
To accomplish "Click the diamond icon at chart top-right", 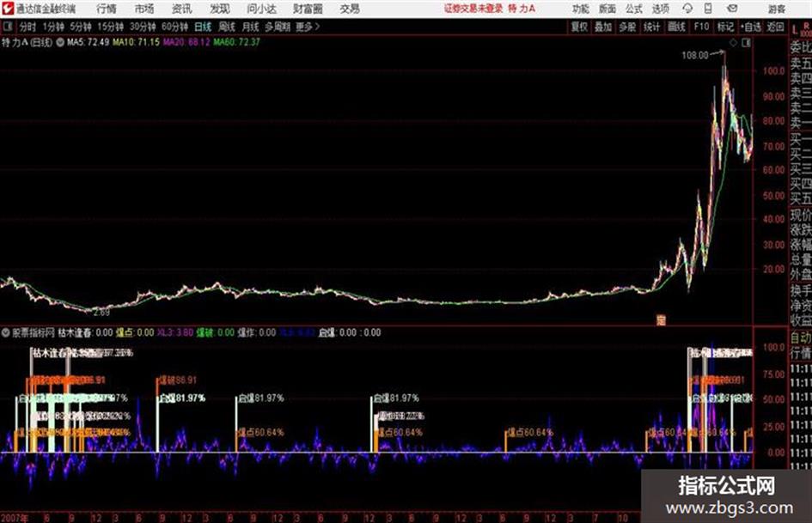I will 733,43.
